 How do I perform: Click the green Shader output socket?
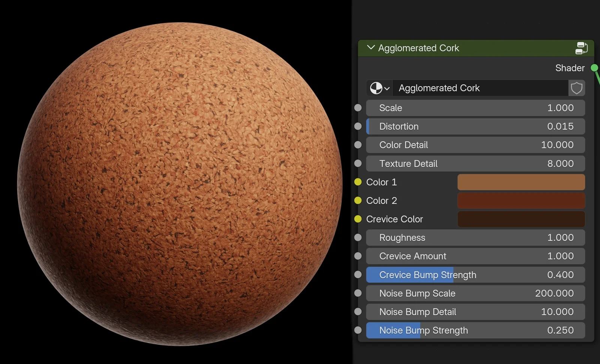coord(594,68)
